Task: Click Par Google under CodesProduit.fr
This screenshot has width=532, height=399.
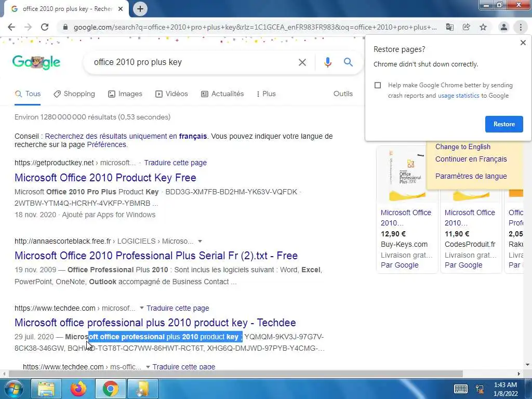Action: 463,265
